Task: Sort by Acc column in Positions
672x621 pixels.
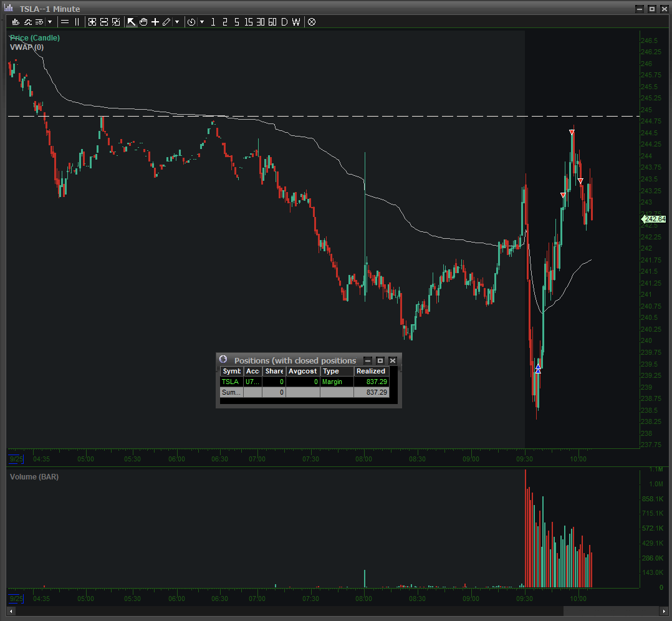Action: (x=252, y=371)
